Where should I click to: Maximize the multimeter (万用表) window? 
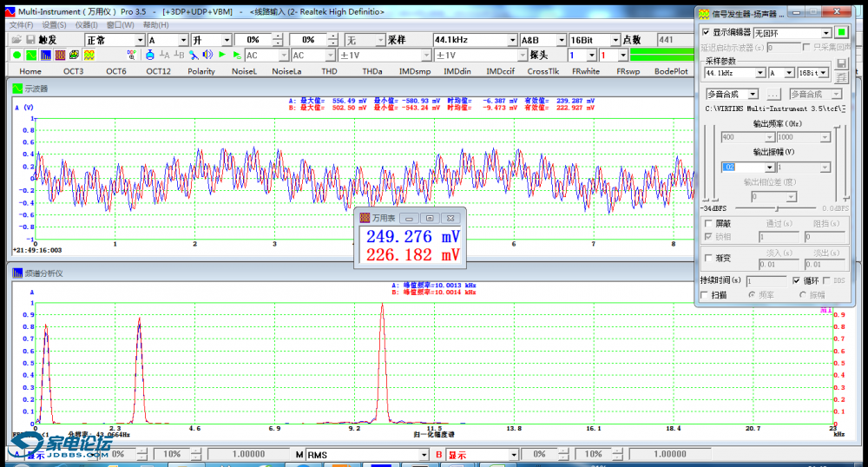[x=430, y=218]
